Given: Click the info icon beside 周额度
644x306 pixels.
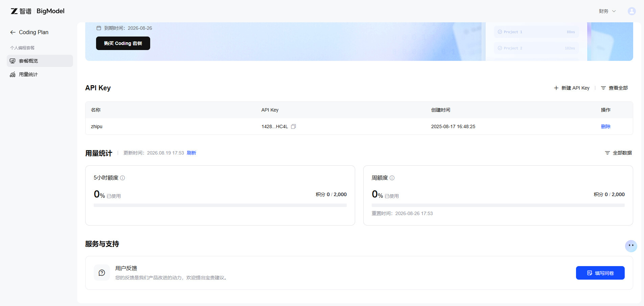Looking at the screenshot, I should point(392,178).
